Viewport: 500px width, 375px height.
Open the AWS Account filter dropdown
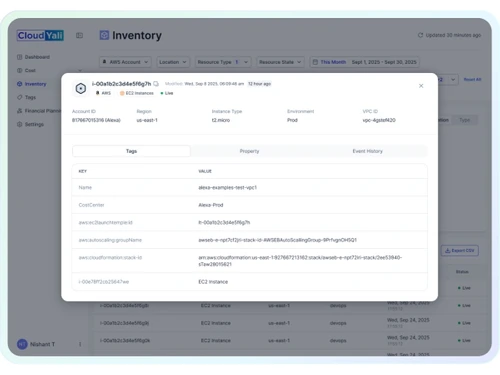[x=125, y=62]
